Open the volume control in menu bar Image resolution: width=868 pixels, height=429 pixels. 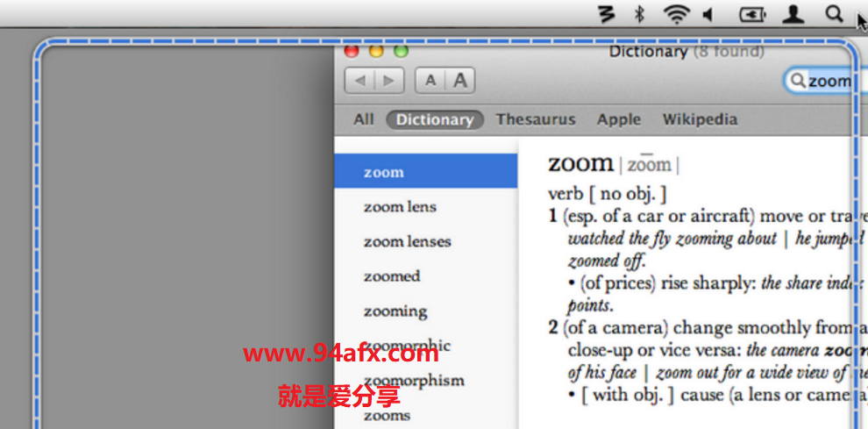coord(708,14)
